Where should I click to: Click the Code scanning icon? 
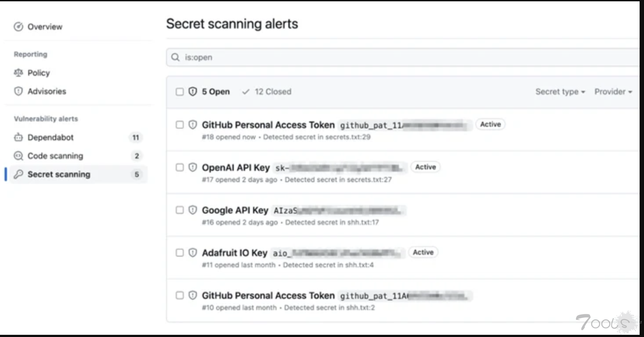18,156
